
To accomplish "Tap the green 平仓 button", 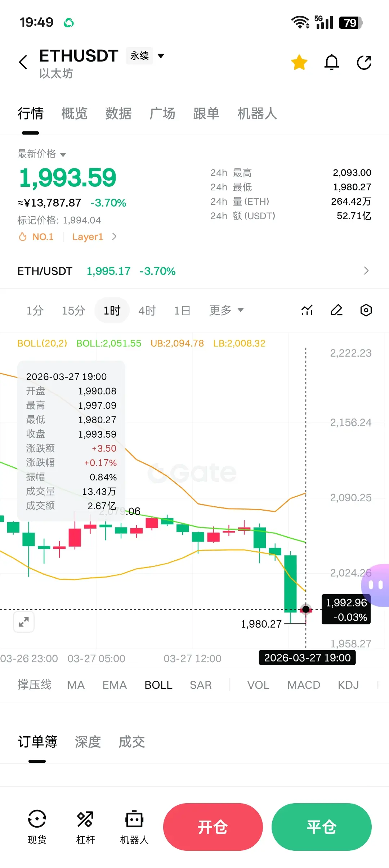I will click(x=322, y=827).
